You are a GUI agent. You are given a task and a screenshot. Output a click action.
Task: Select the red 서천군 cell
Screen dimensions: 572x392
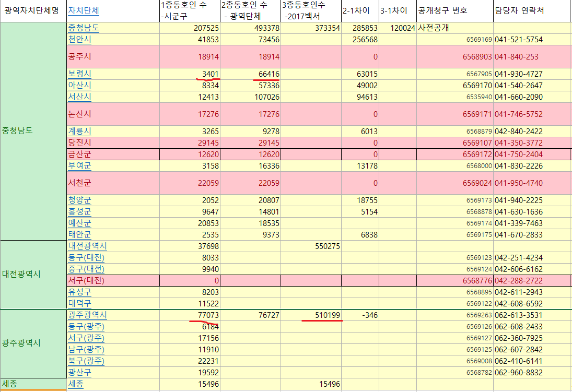[x=113, y=183]
